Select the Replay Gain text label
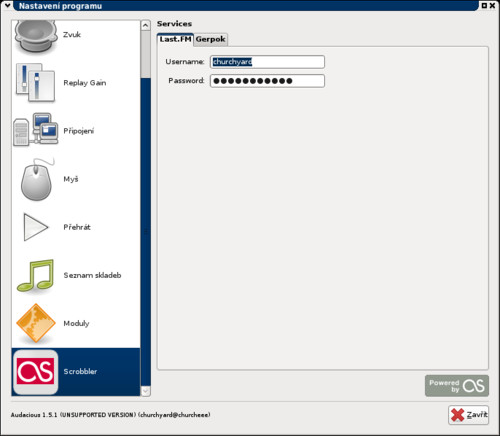The width and height of the screenshot is (500, 436). pos(85,83)
